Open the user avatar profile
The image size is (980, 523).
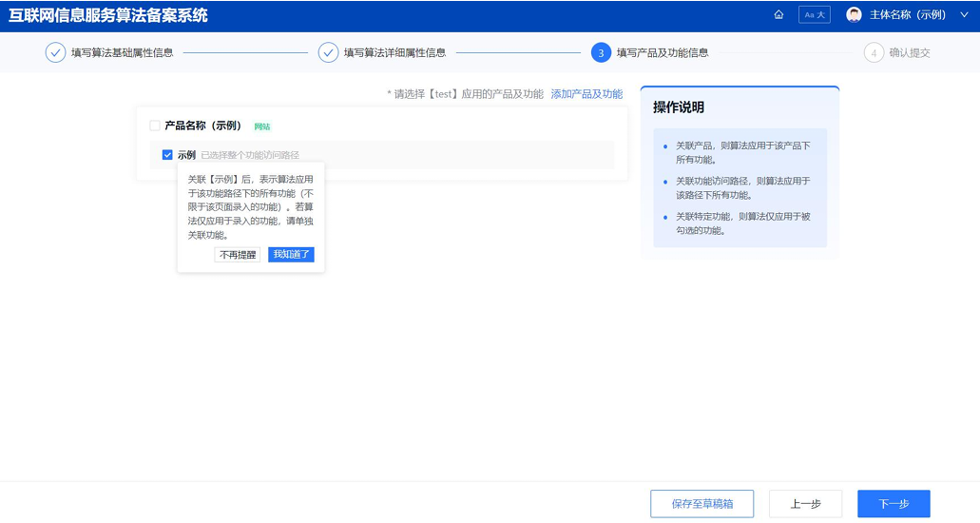coord(854,14)
